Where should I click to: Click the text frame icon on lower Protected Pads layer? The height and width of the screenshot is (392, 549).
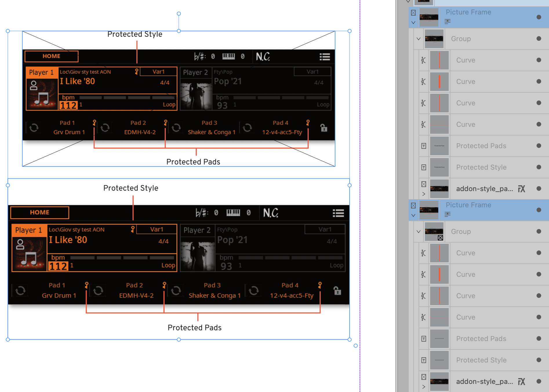(424, 339)
